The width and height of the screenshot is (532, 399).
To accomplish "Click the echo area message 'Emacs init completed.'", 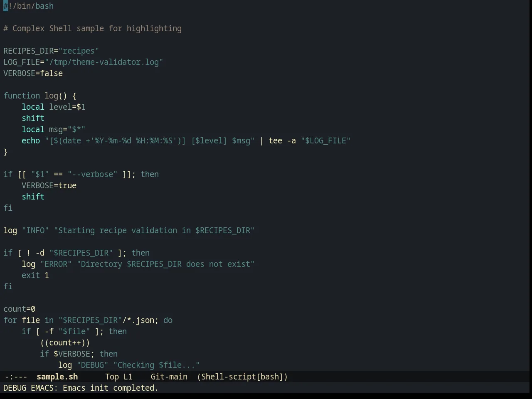I will coord(111,388).
